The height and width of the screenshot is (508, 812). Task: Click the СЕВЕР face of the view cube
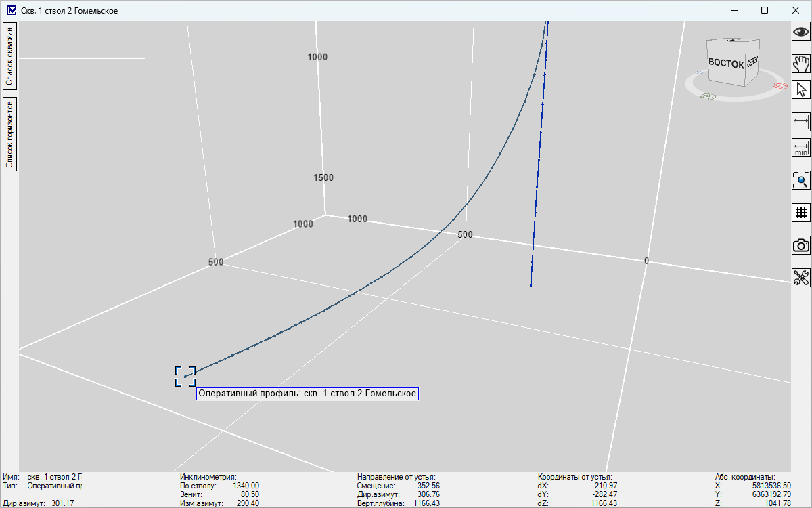(752, 62)
